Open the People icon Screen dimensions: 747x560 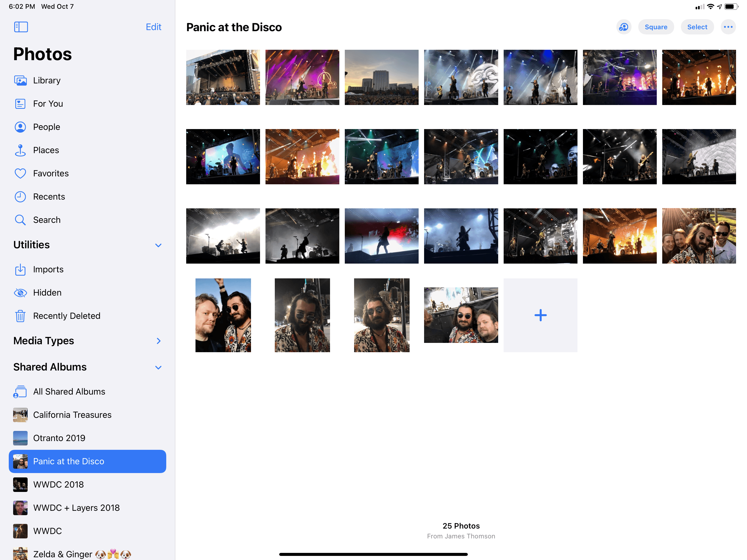coord(20,127)
